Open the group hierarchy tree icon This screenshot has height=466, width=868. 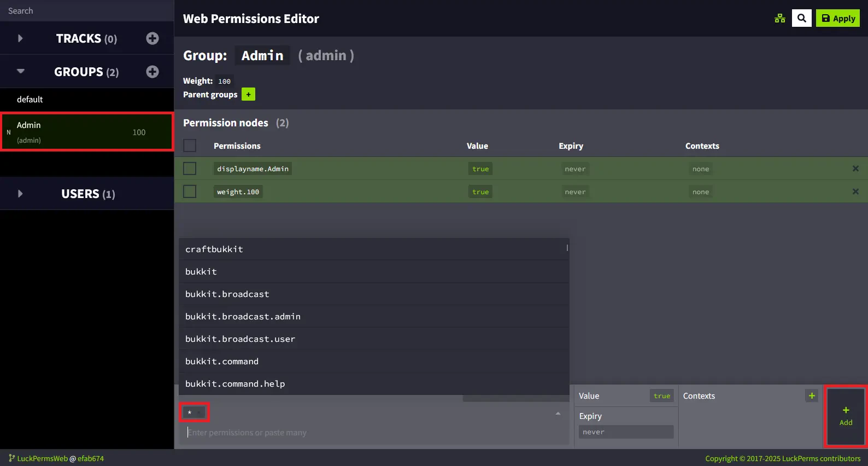point(780,19)
